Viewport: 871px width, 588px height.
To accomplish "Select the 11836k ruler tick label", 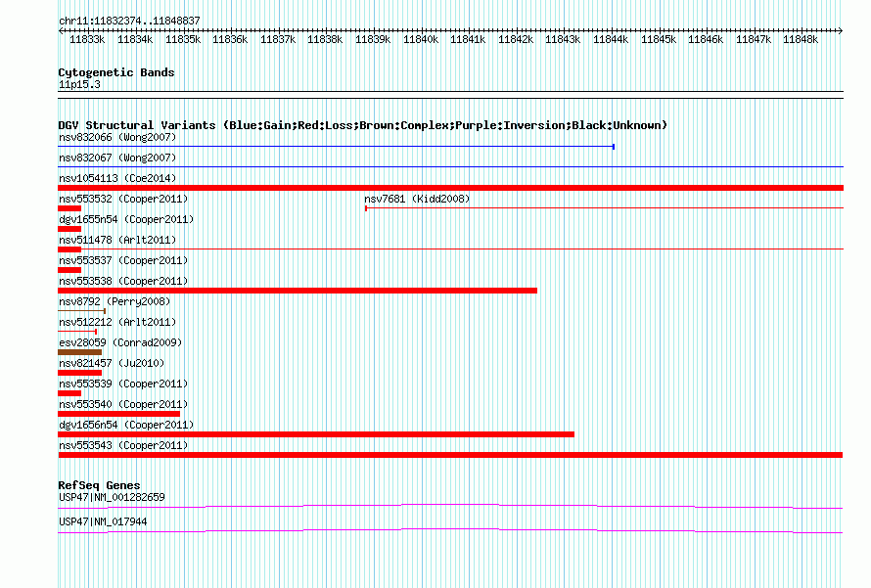I will (x=230, y=39).
